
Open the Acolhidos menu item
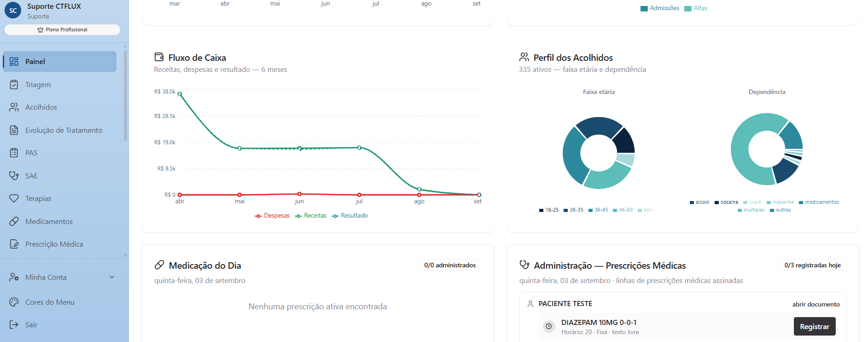[59, 107]
